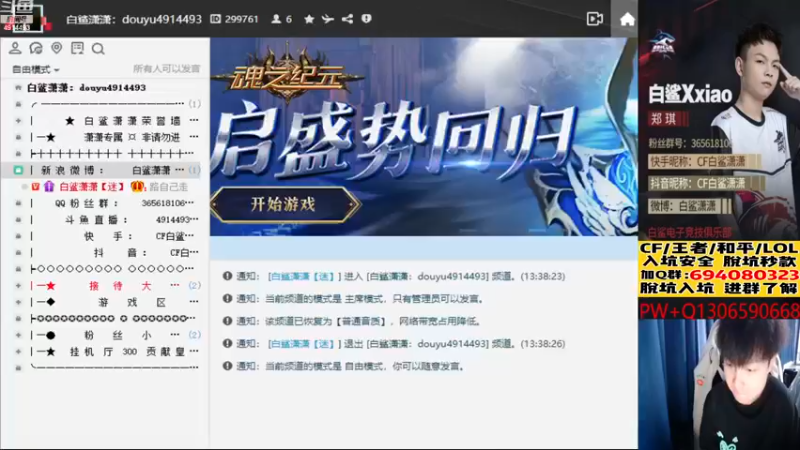Viewport: 800px width, 450px height.
Task: Open the user list person icon
Action: (x=15, y=48)
